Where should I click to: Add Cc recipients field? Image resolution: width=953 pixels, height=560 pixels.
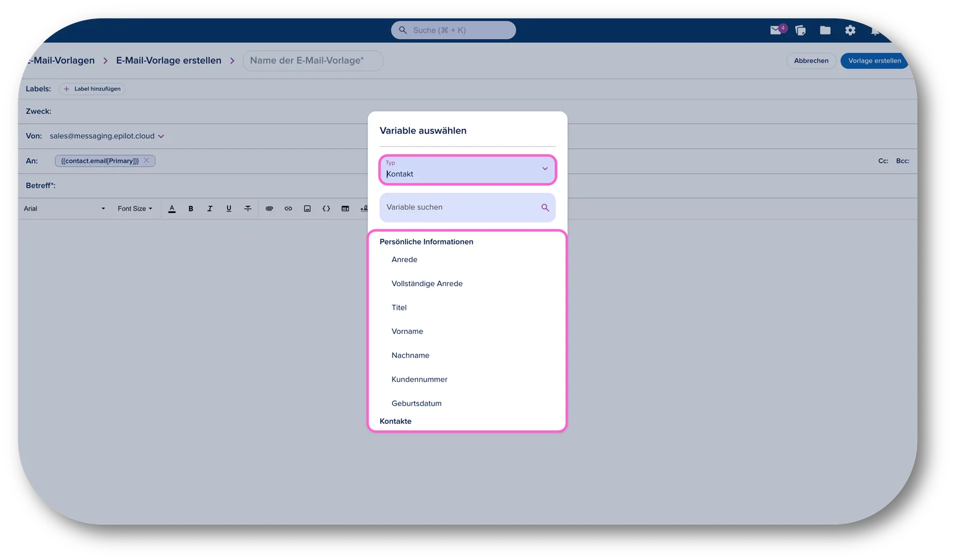coord(883,161)
